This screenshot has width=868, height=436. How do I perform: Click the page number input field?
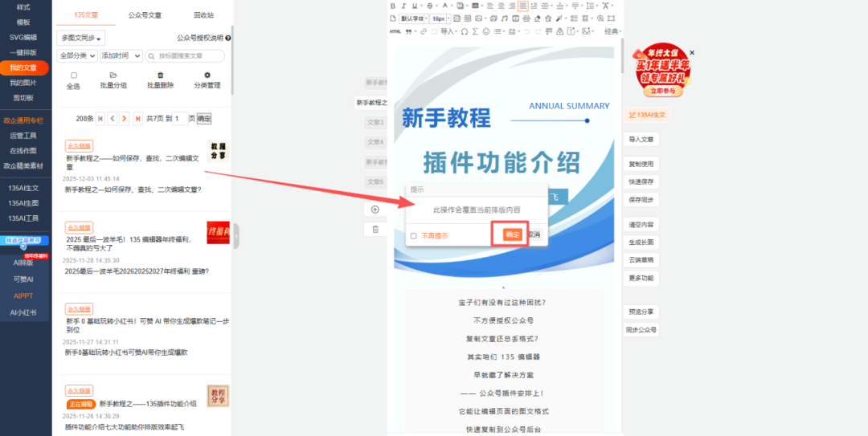pyautogui.click(x=180, y=118)
